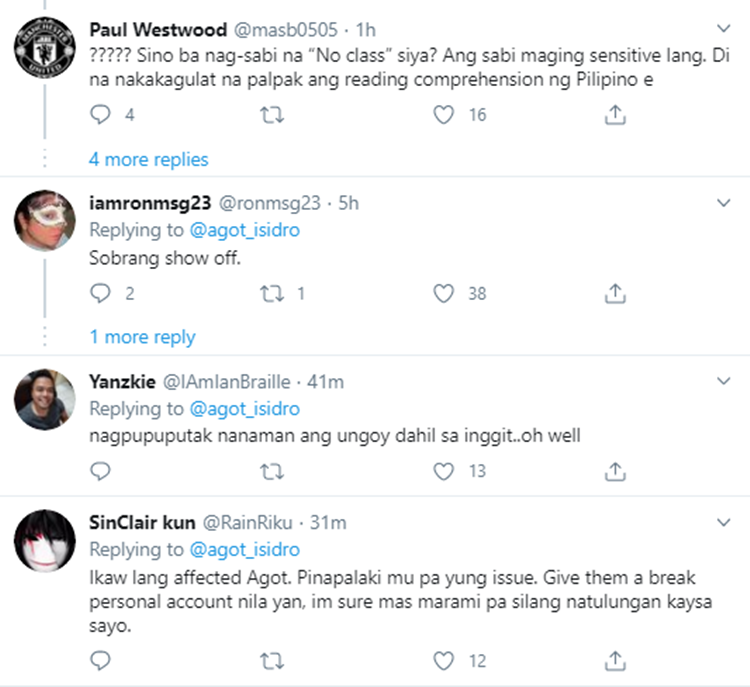Share Paul Westwood's tweet
The image size is (750, 687).
(616, 116)
